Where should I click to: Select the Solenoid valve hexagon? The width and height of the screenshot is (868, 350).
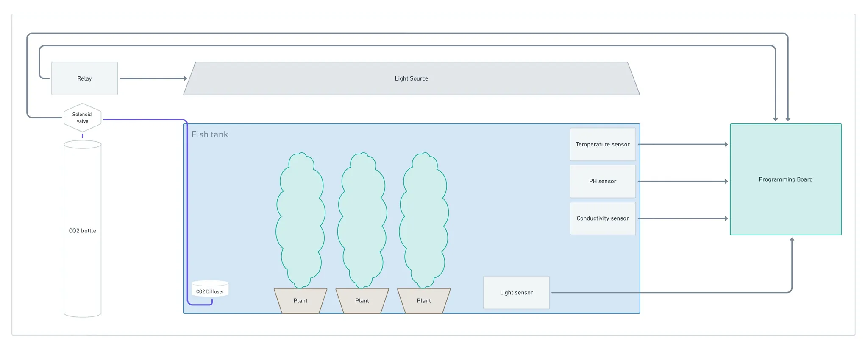tap(82, 118)
